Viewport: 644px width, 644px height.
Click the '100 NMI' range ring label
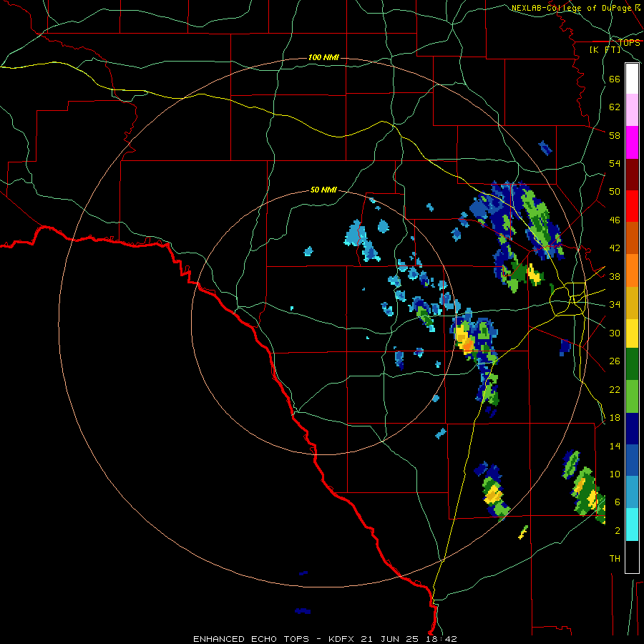tap(323, 57)
